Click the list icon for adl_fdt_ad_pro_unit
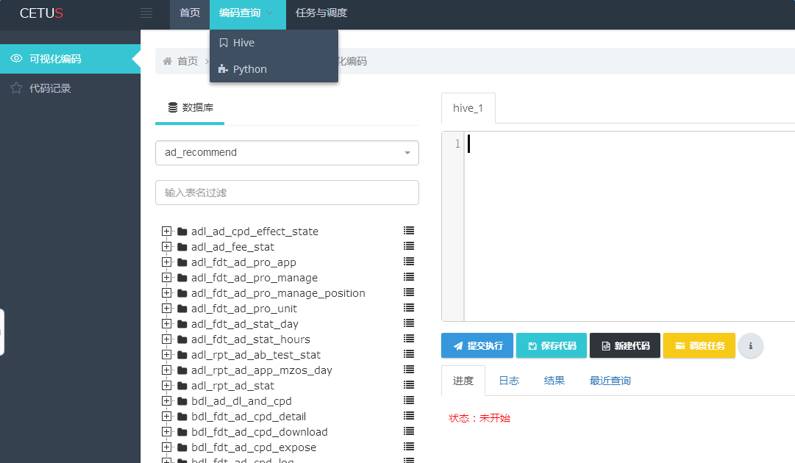 (x=409, y=307)
